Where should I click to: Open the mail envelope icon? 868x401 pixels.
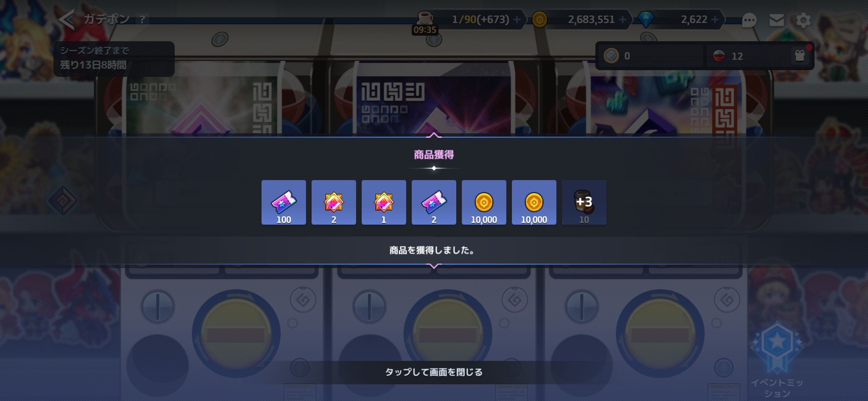[776, 20]
